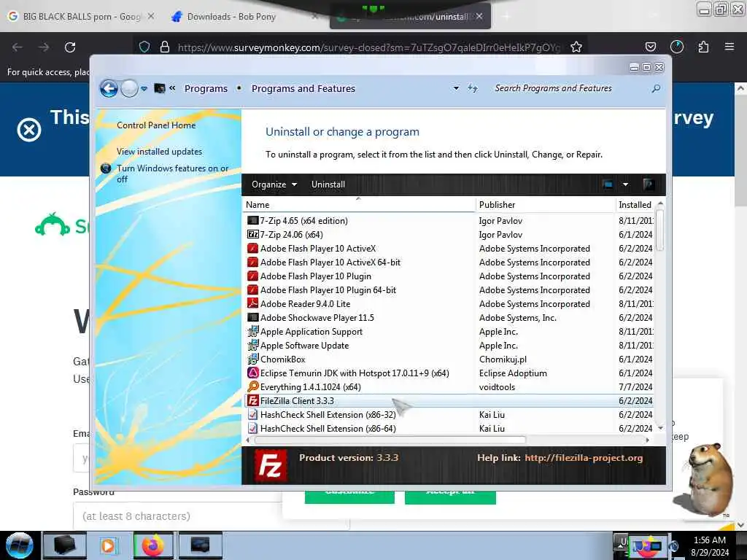The width and height of the screenshot is (747, 560).
Task: Select Adobe Flash Player 10 ActiveX 64-bit icon
Action: click(x=252, y=262)
